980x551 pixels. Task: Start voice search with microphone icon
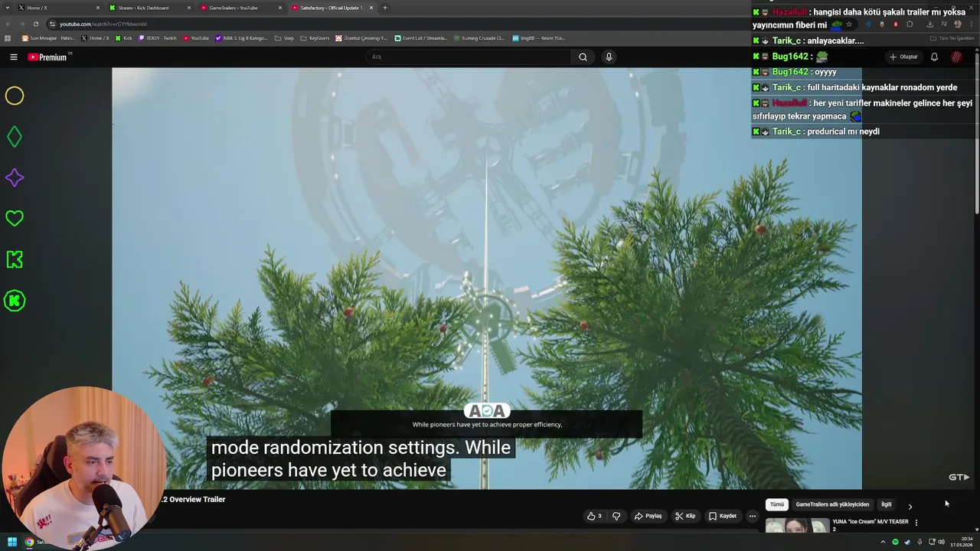click(x=609, y=57)
